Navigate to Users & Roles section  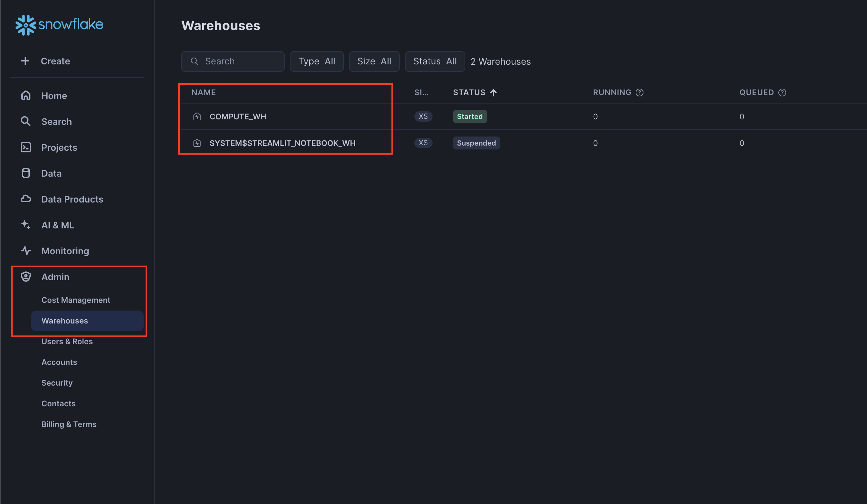click(67, 341)
